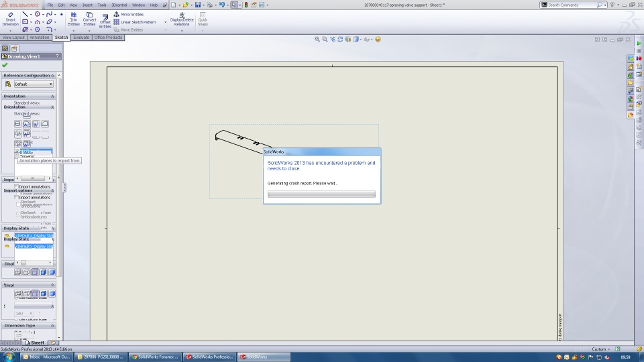Open the File menu
644x362 pixels.
tap(50, 5)
